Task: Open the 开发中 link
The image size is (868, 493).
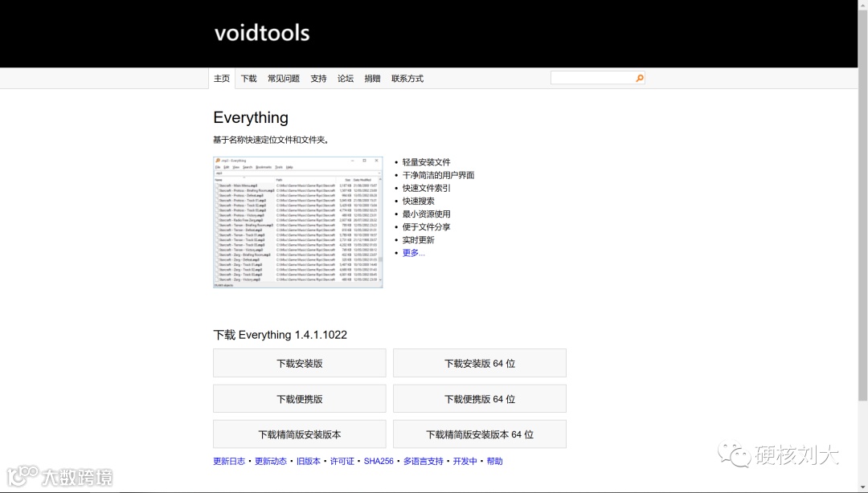Action: point(465,461)
